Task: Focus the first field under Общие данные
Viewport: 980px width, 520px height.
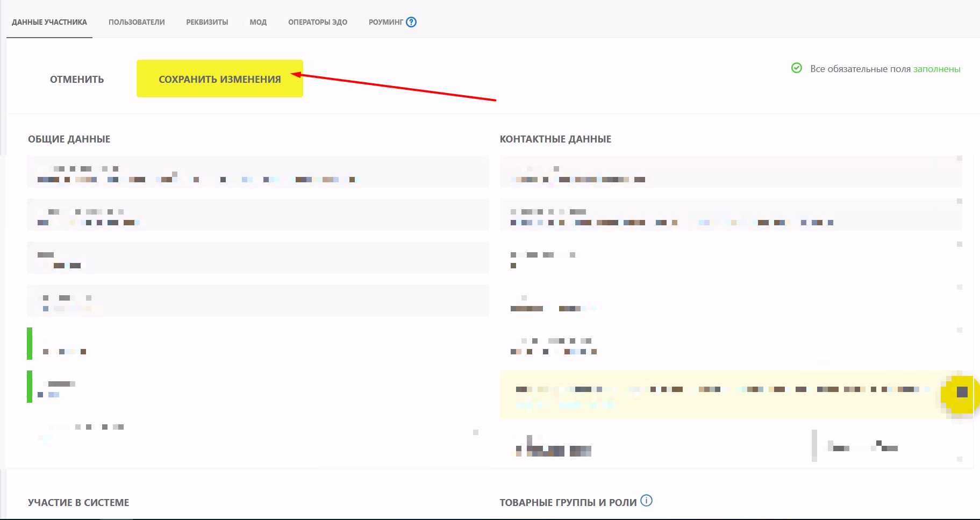Action: point(257,172)
